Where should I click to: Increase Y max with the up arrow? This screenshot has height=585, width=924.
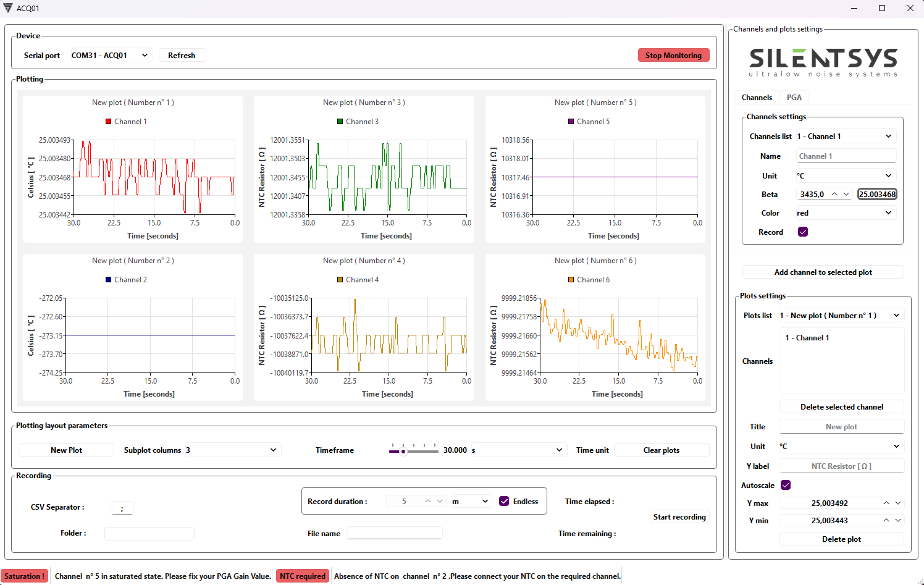(886, 503)
